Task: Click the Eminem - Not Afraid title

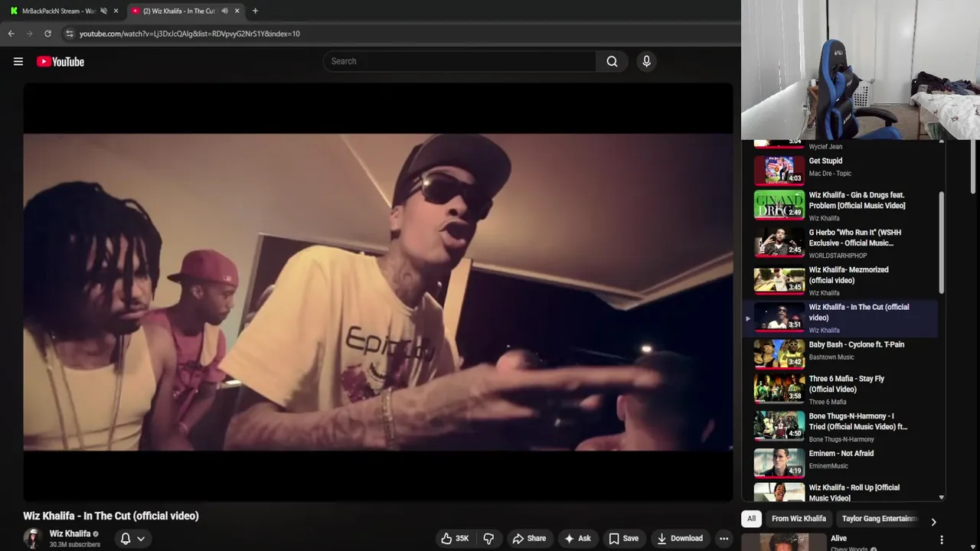Action: point(841,453)
